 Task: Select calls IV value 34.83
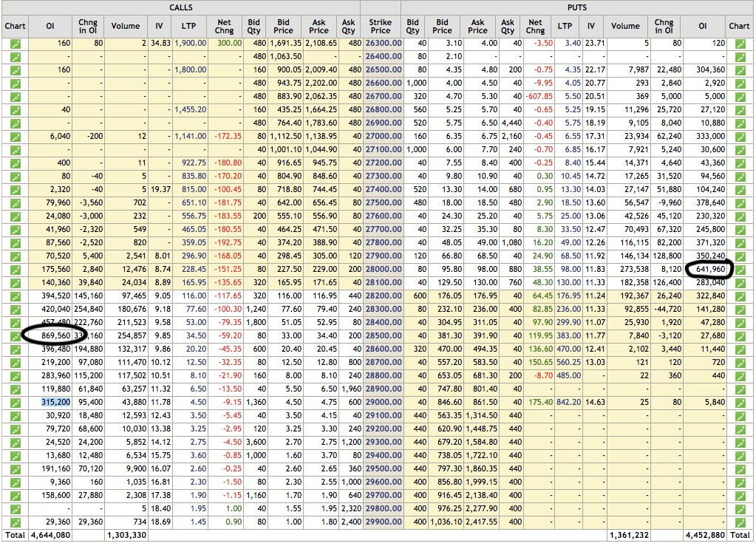160,44
